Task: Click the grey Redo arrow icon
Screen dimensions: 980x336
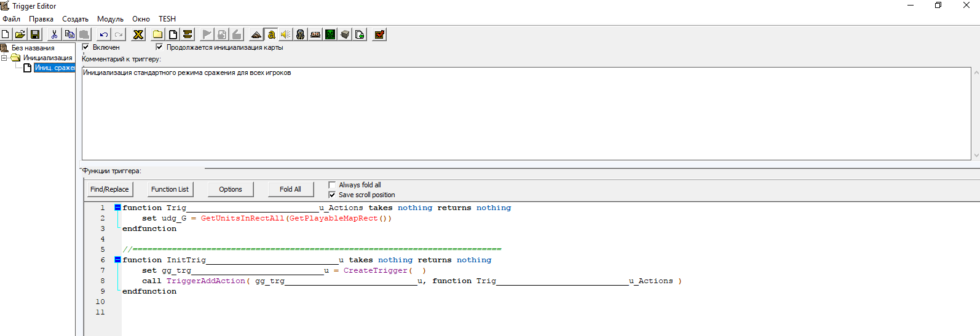Action: tap(119, 34)
